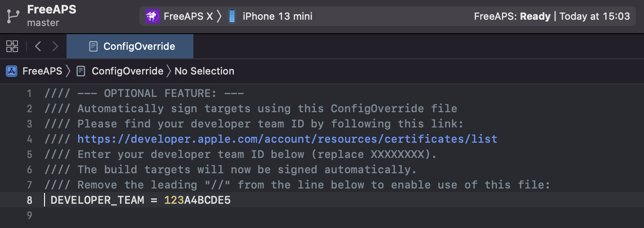This screenshot has height=228, width=644.
Task: Open ConfigOverride breadcrumb path menu
Action: [x=127, y=71]
